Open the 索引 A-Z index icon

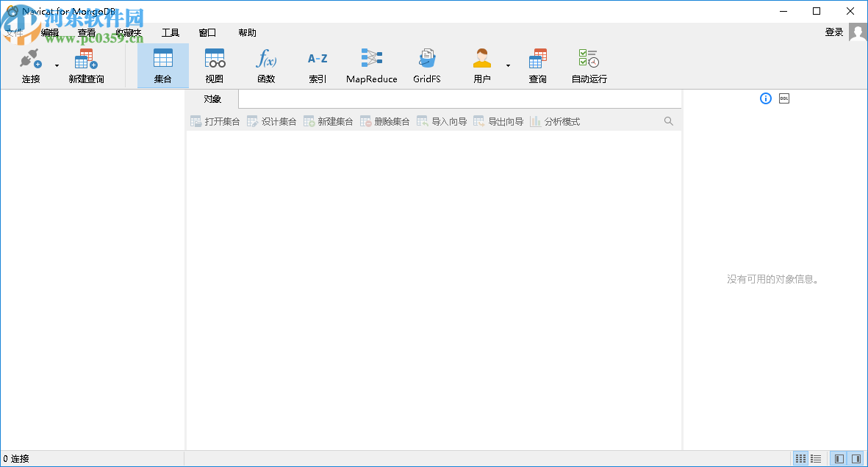pos(318,66)
